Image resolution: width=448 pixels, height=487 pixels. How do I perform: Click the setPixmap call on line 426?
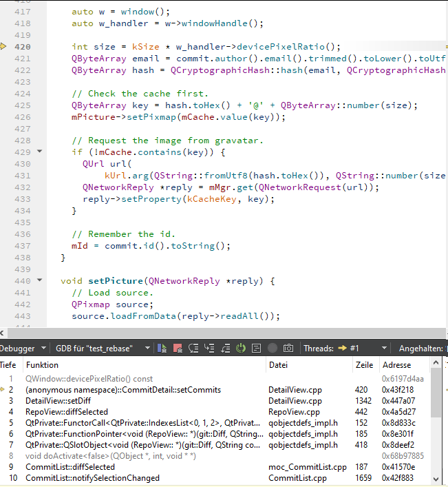pyautogui.click(x=151, y=117)
